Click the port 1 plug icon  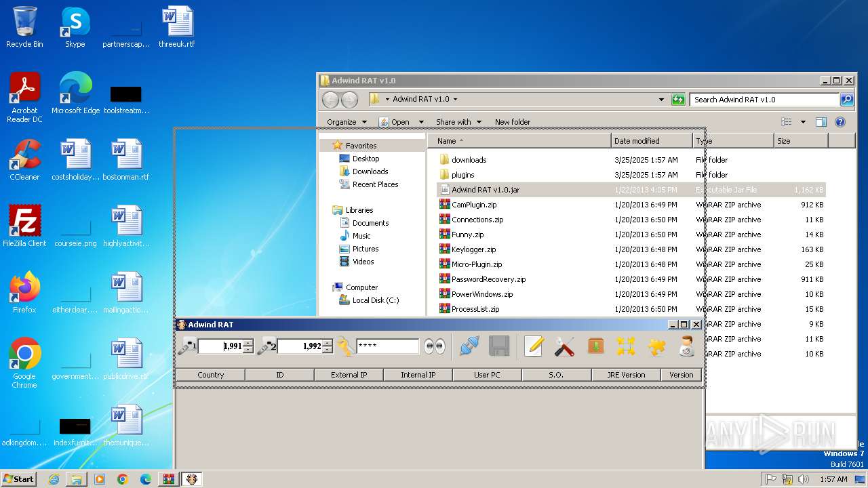186,346
